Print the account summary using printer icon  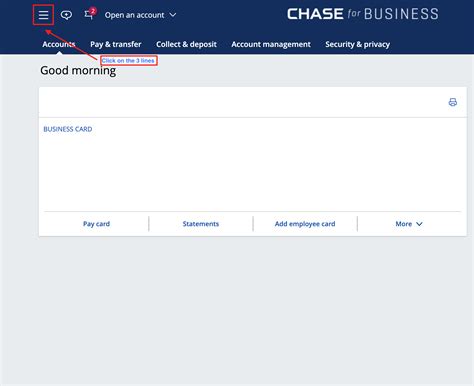click(x=453, y=102)
